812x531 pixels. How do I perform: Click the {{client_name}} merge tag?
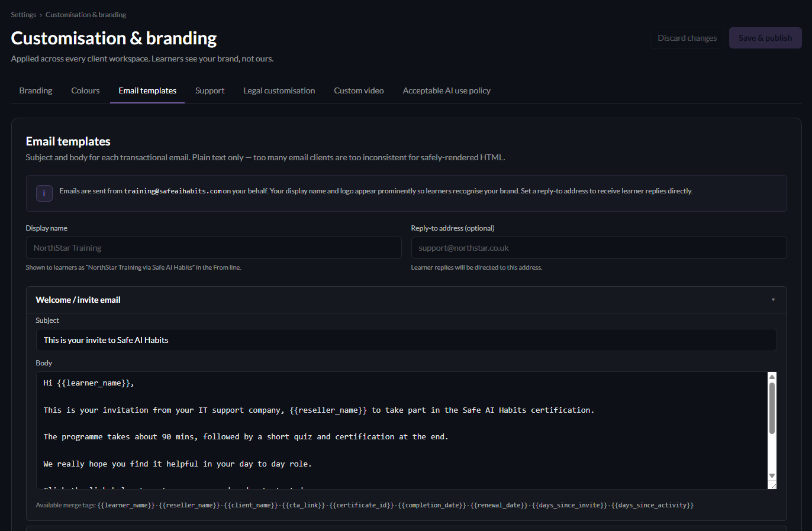click(x=251, y=505)
